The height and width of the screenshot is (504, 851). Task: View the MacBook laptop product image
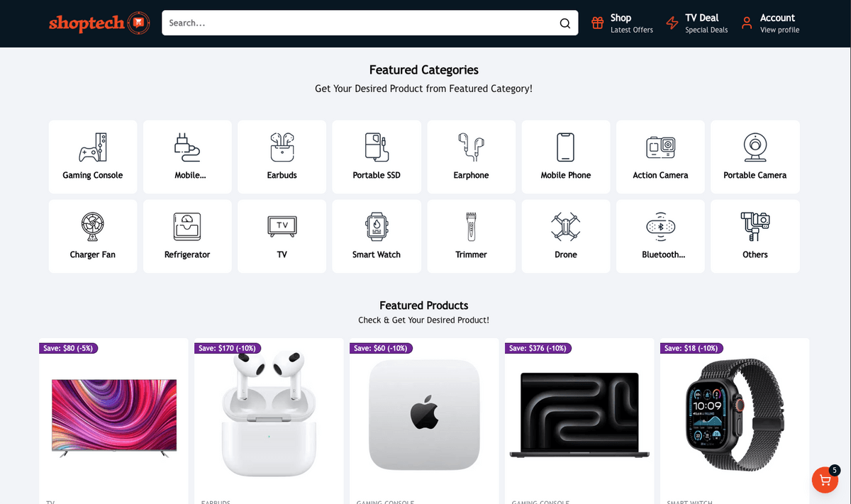[x=579, y=415]
